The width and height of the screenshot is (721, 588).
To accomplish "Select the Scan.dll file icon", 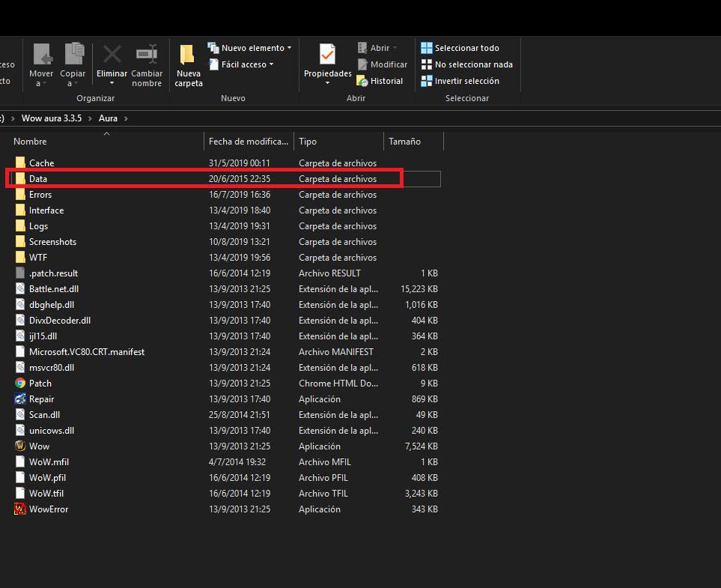I will 20,414.
